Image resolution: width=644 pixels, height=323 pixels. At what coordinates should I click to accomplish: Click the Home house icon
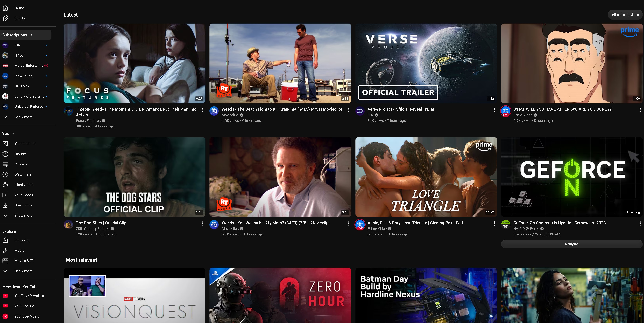(x=5, y=8)
